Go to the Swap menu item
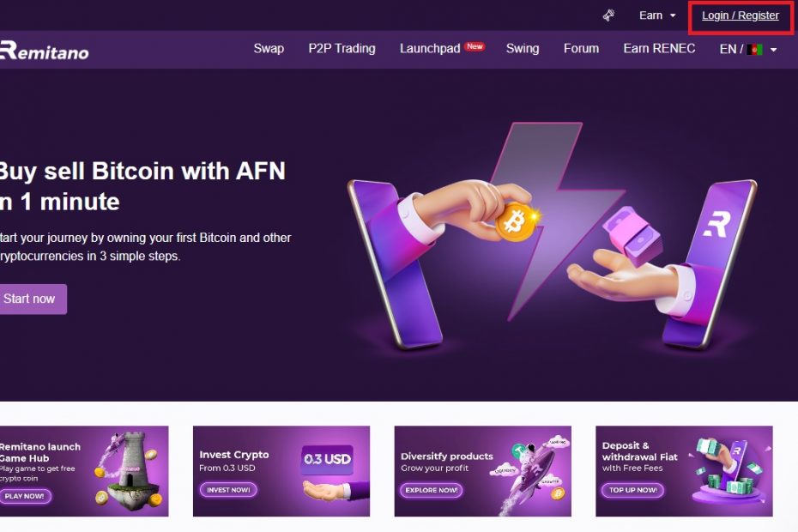Image resolution: width=798 pixels, height=532 pixels. pos(269,48)
